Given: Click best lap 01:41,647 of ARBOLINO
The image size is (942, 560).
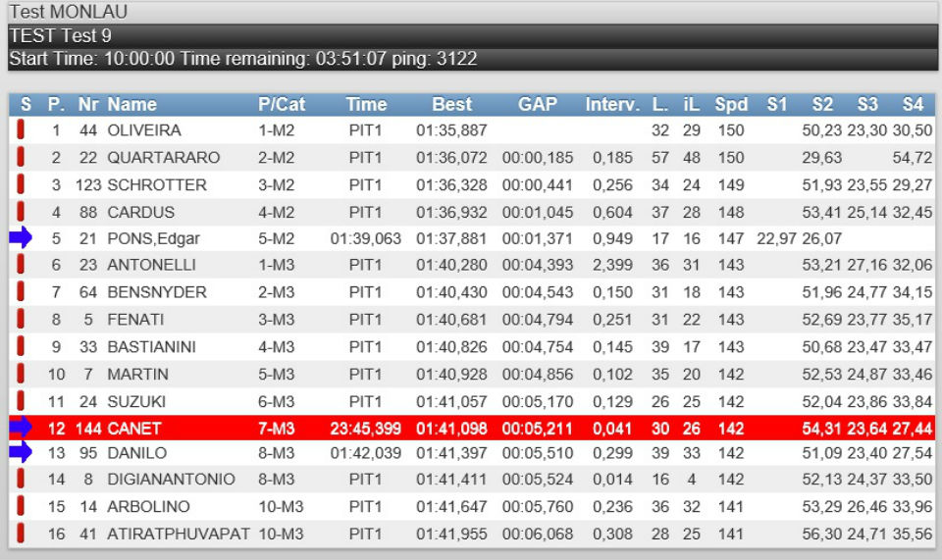Looking at the screenshot, I should pos(451,507).
